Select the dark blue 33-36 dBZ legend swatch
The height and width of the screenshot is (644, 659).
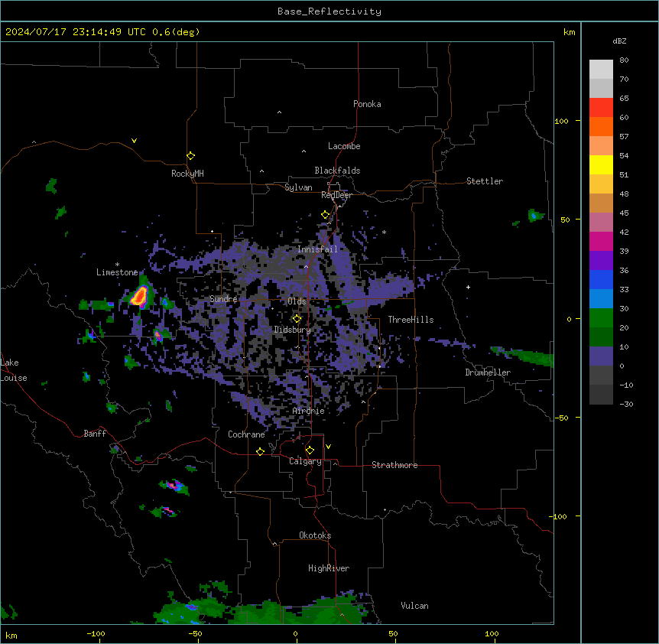pos(601,279)
